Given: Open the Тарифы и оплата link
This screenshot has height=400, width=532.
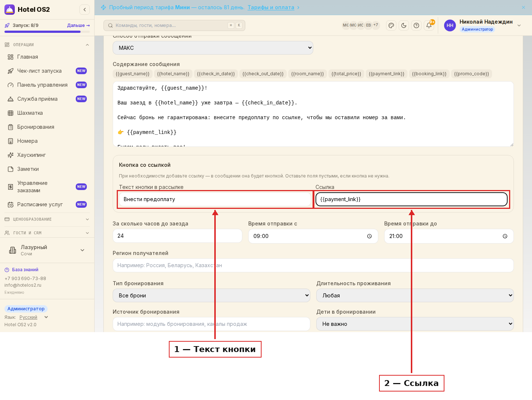Looking at the screenshot, I should (271, 7).
